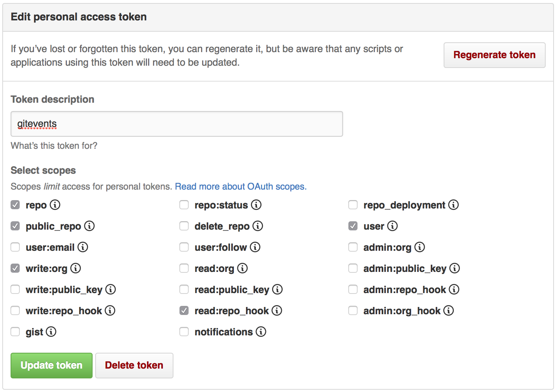Show info for delete_repo scope

click(x=258, y=226)
